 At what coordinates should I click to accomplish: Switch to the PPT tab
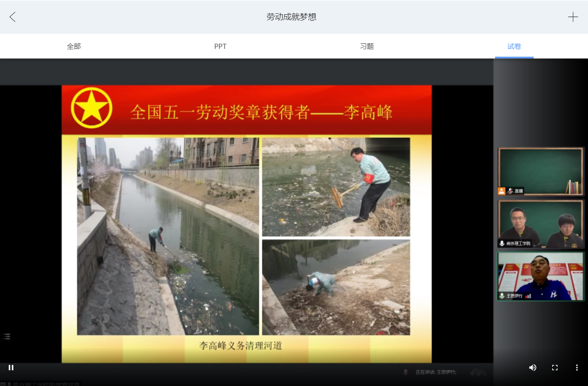pyautogui.click(x=220, y=46)
